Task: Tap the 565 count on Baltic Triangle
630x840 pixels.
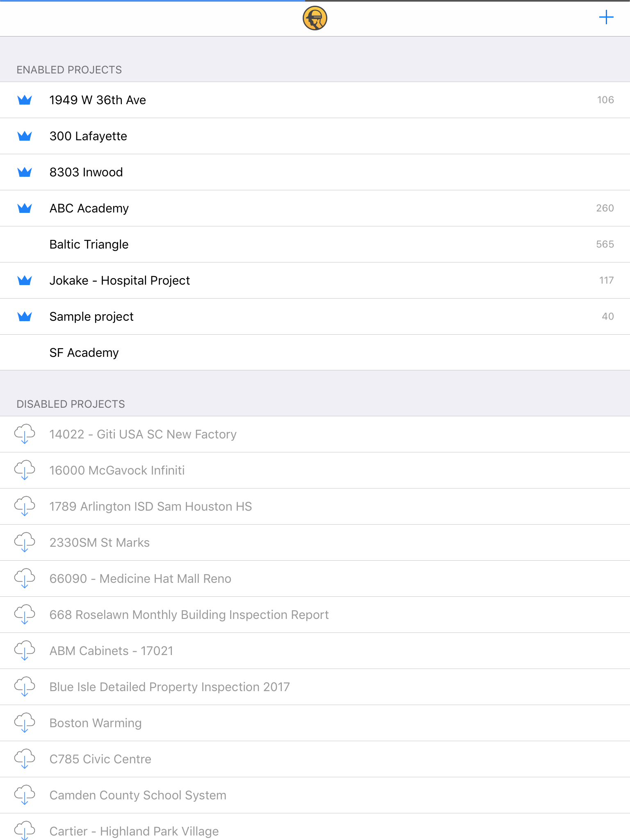Action: 605,244
